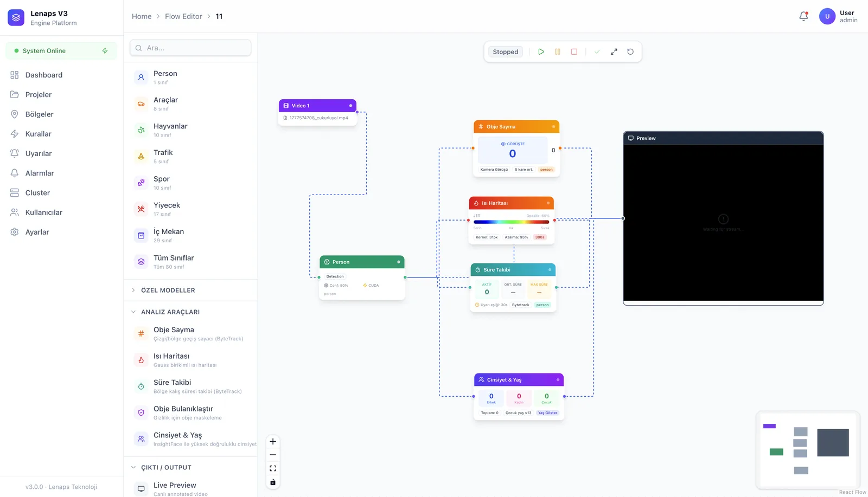Fit the view using the frame icon
The height and width of the screenshot is (497, 868).
pos(273,468)
